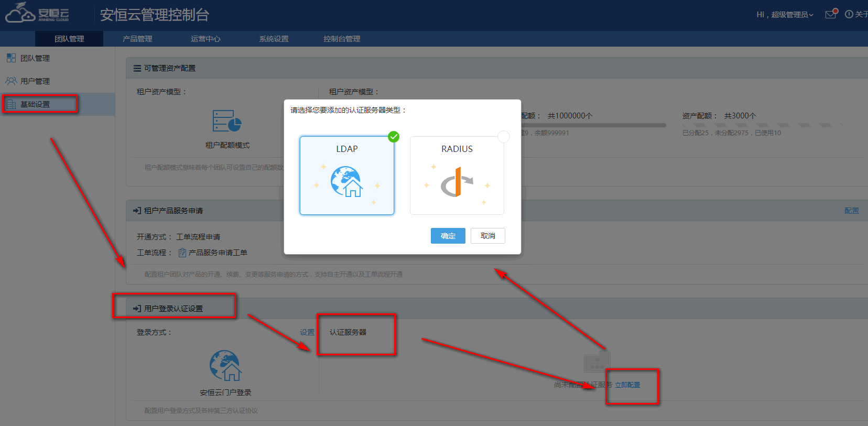
Task: Go to the 控制台管理 tab
Action: pyautogui.click(x=342, y=39)
